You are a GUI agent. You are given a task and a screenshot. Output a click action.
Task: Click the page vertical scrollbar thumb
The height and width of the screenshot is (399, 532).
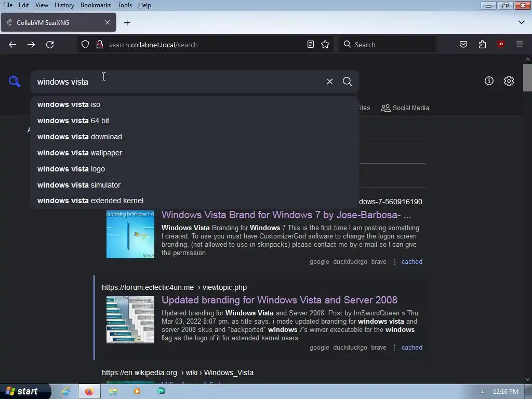click(x=527, y=77)
